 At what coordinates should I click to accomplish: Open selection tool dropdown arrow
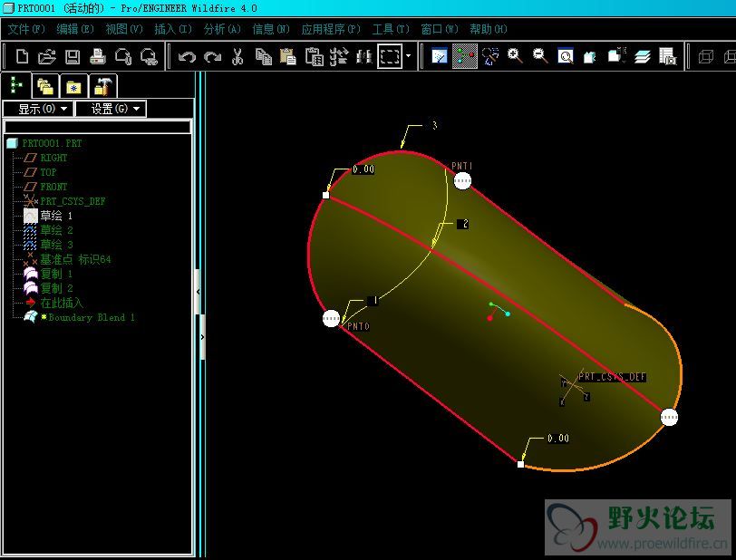pyautogui.click(x=409, y=56)
